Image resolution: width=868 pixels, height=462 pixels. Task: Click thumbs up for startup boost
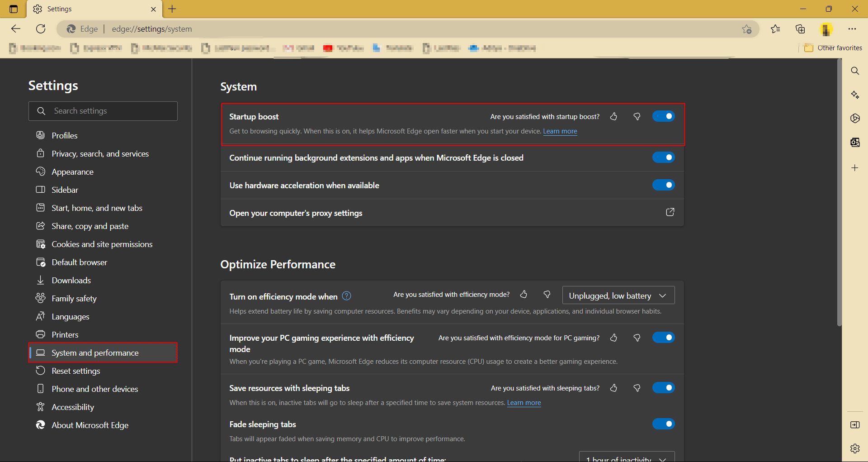point(613,117)
